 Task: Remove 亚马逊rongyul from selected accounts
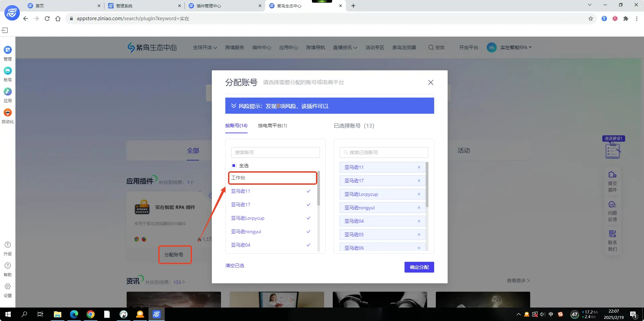419,208
